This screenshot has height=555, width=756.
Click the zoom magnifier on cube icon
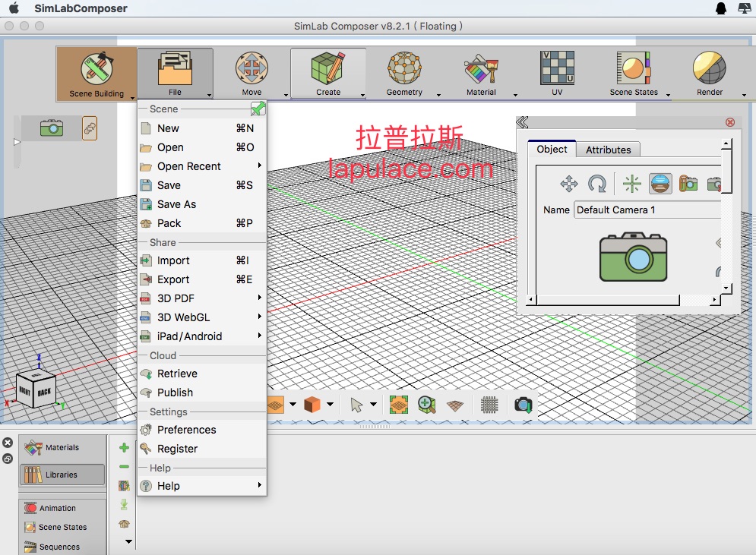point(427,405)
